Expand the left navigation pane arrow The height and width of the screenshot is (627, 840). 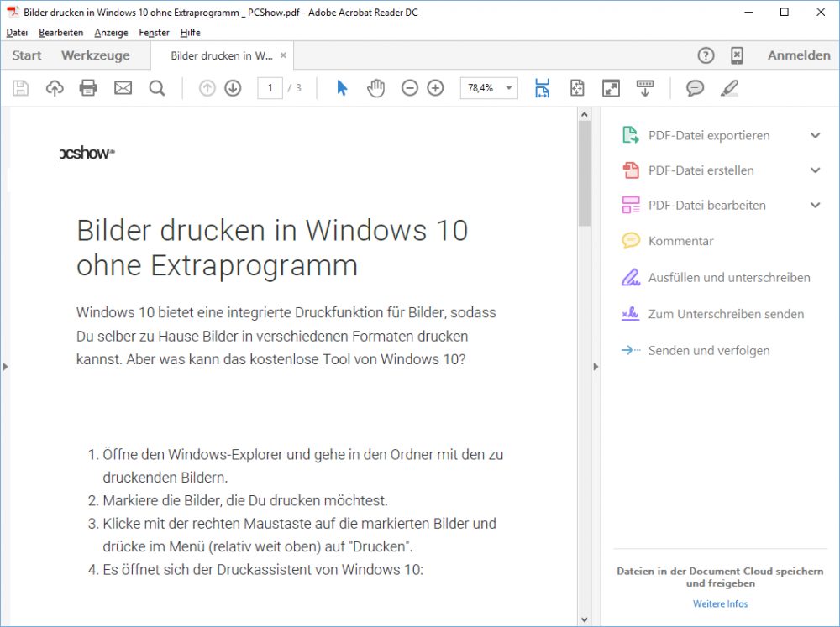[x=5, y=367]
